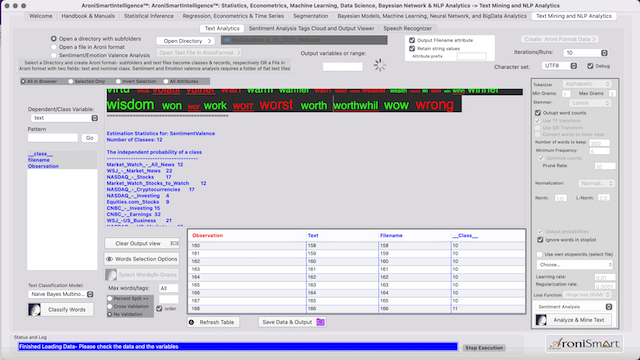Click the Refresh Table button
This screenshot has height=360, width=640.
point(213,322)
